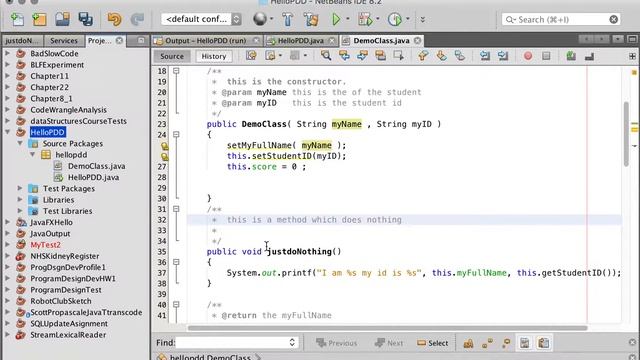Toggle Regular Expression in Find bar
Screen dimensions: 640x360
506,343
